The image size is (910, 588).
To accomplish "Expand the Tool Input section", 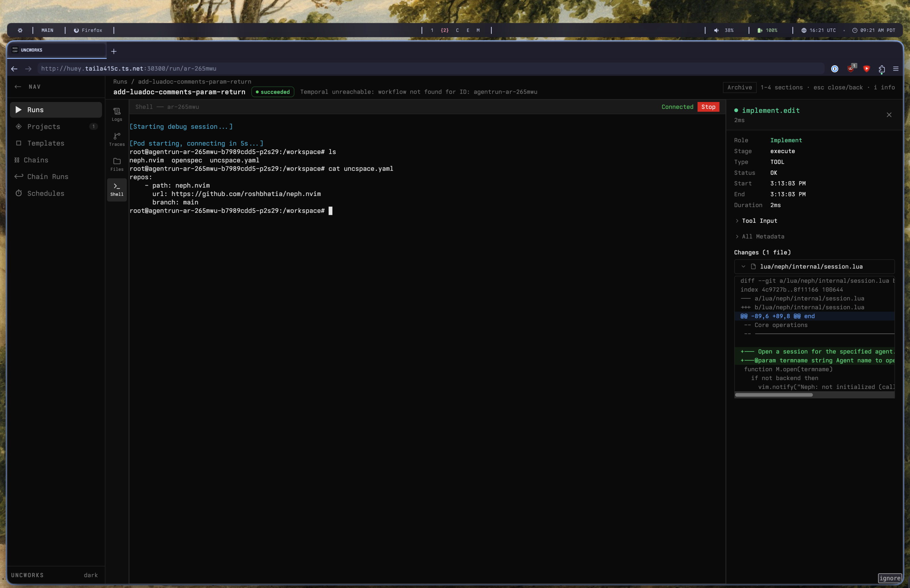I will 755,221.
